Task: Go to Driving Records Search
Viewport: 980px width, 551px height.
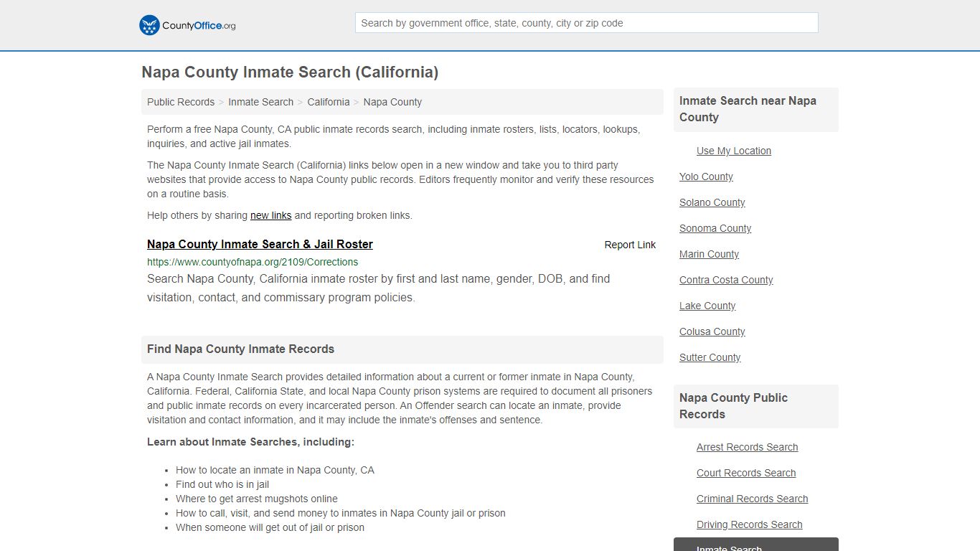Action: [x=750, y=524]
